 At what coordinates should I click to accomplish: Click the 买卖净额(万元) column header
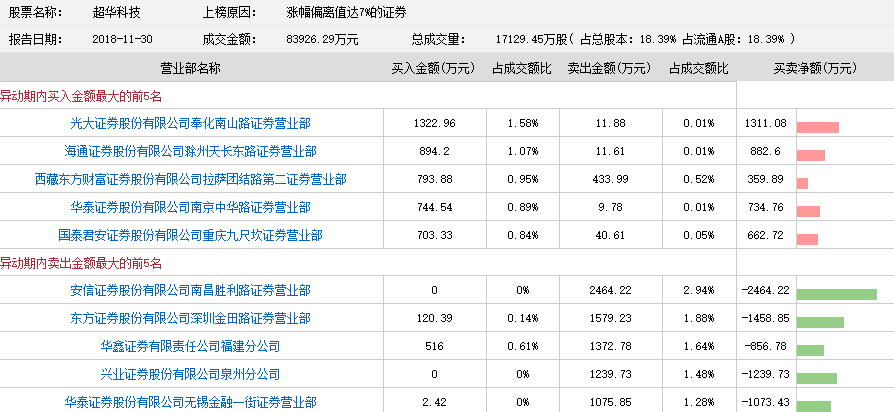tap(815, 69)
